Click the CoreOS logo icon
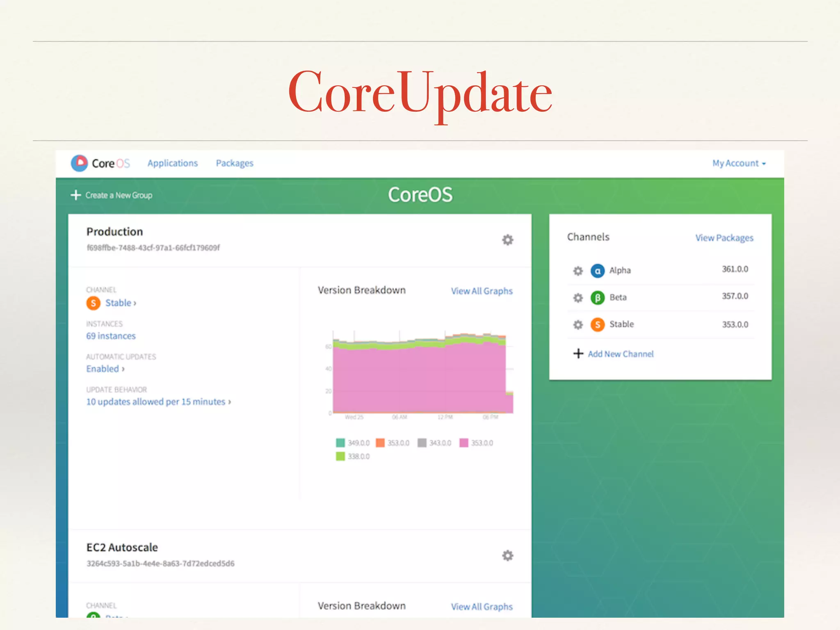The image size is (840, 630). click(x=79, y=163)
